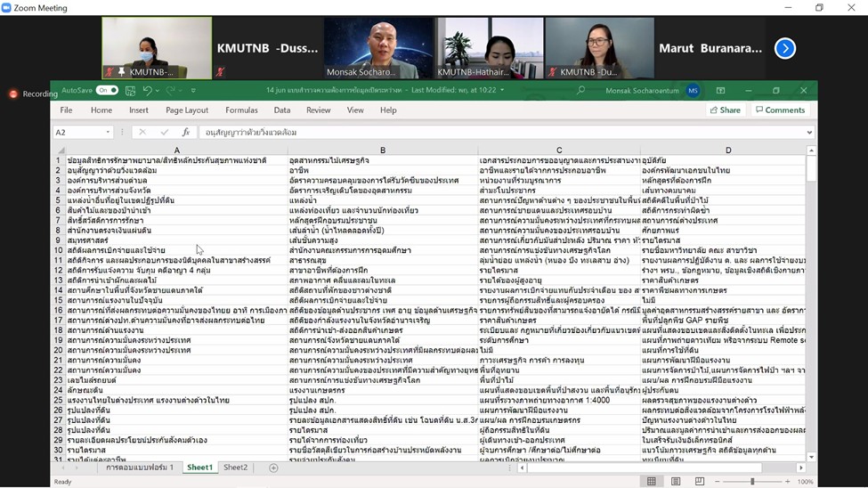
Task: Toggle the AutoSave switch
Action: (x=107, y=91)
